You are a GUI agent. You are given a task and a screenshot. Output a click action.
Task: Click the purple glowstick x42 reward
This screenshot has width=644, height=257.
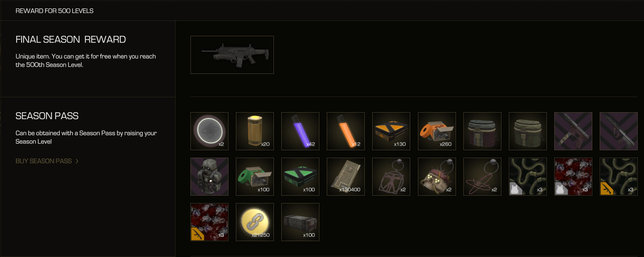(x=300, y=131)
